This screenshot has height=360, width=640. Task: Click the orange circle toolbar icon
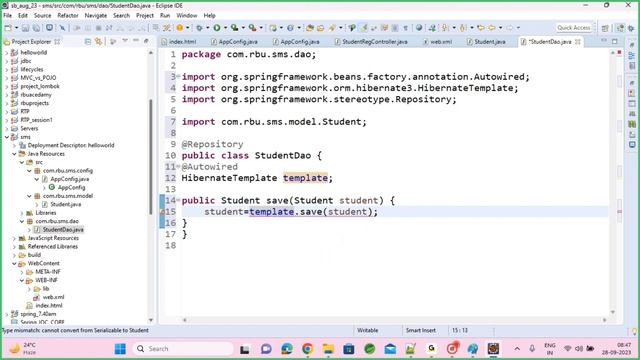180,28
